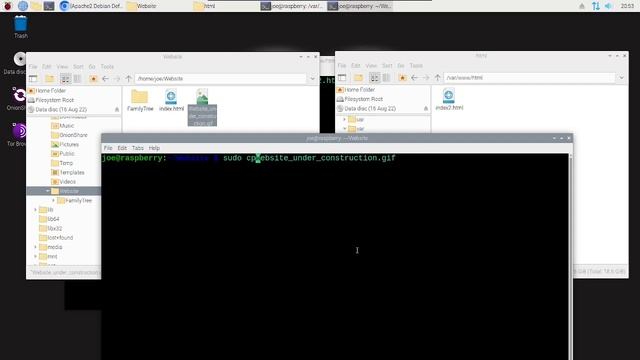
Task: Expand the media folder tree node
Action: pos(36,247)
